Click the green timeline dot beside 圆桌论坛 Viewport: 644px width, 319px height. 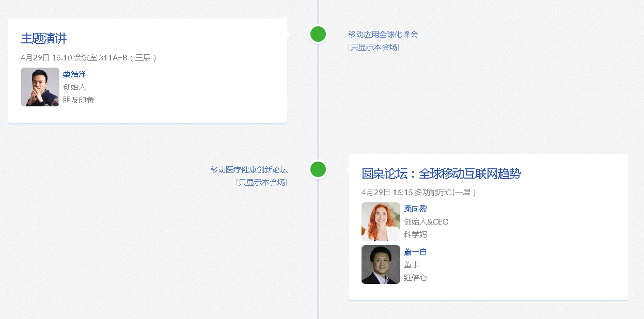click(318, 169)
